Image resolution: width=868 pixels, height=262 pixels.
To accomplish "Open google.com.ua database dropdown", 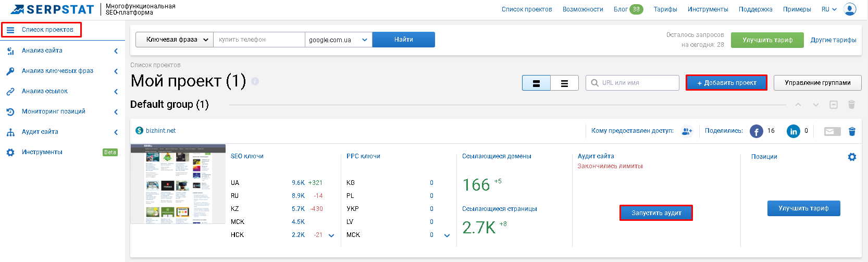I will (x=338, y=40).
